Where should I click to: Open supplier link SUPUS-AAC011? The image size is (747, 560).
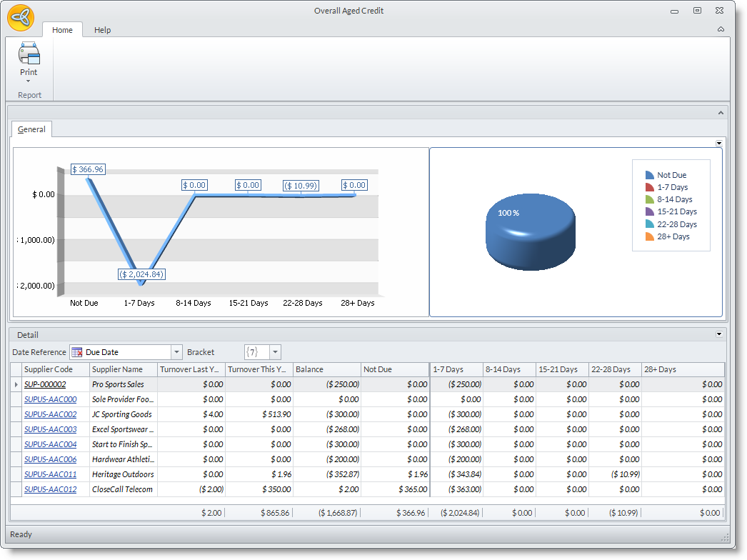[50, 474]
